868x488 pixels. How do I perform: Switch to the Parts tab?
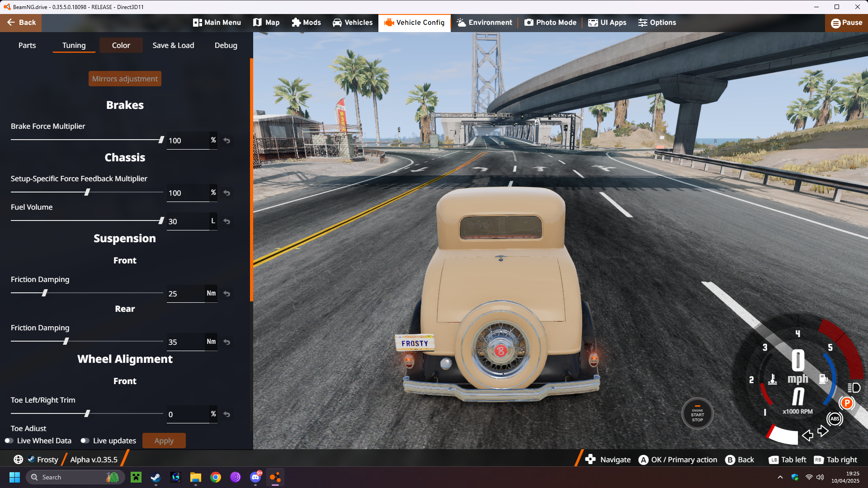[27, 45]
